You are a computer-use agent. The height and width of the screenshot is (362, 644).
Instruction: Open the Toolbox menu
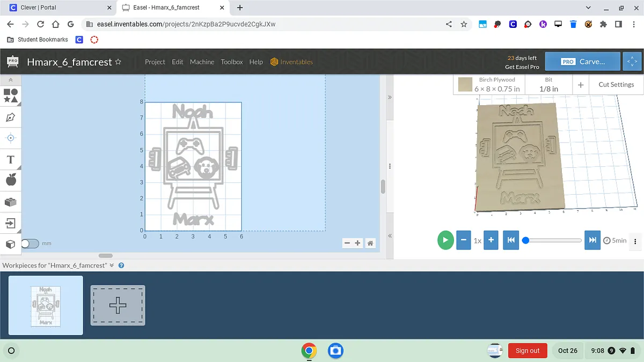232,62
